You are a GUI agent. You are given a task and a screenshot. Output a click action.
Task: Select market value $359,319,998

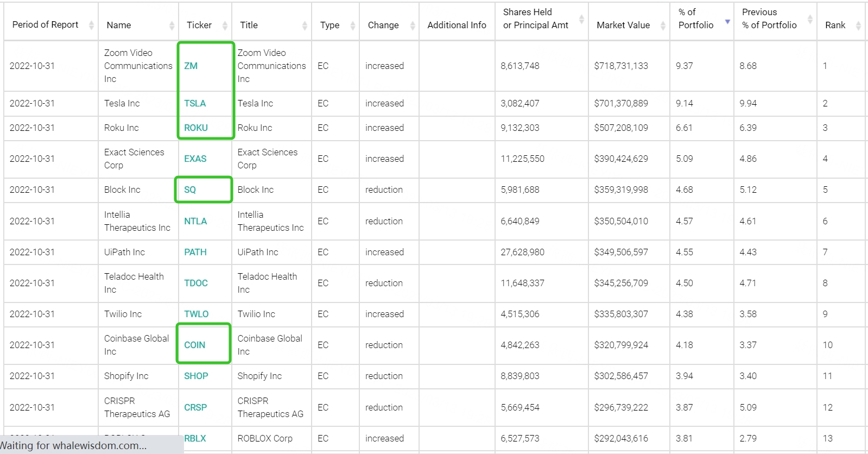(622, 190)
